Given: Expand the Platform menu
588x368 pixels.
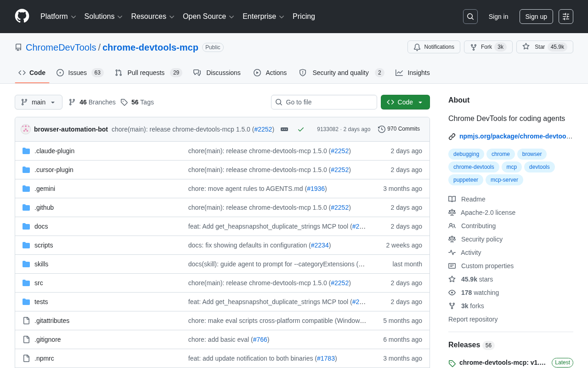Looking at the screenshot, I should 58,17.
